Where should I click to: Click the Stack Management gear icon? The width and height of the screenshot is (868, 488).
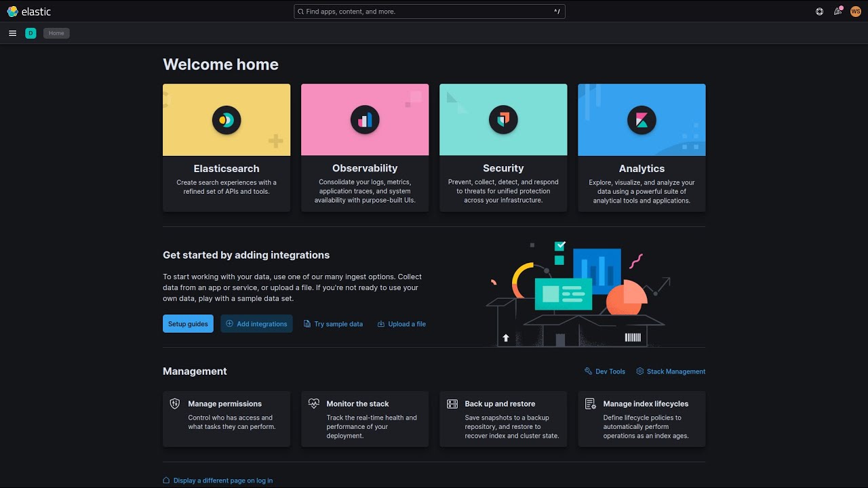click(640, 371)
